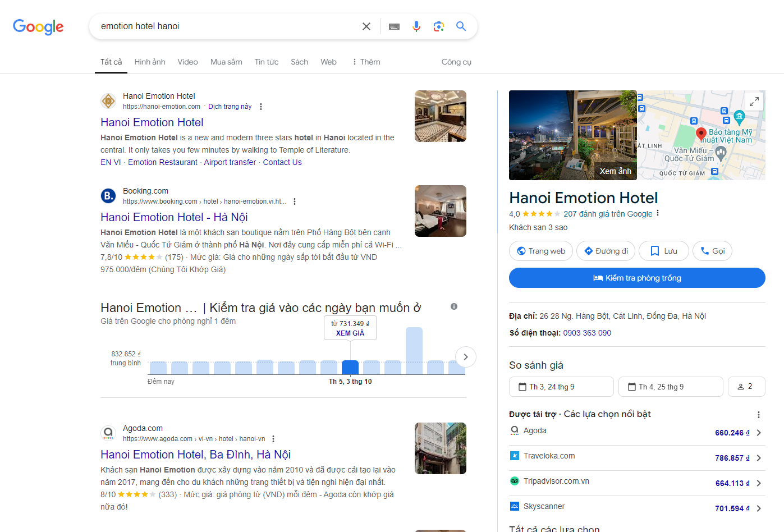Click Gọi call button
The width and height of the screenshot is (784, 532).
point(712,251)
